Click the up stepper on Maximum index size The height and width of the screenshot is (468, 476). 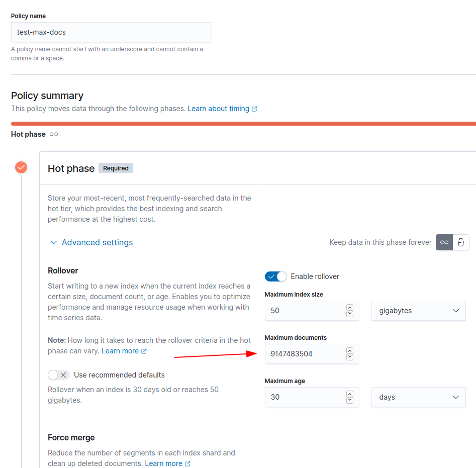[x=350, y=307]
